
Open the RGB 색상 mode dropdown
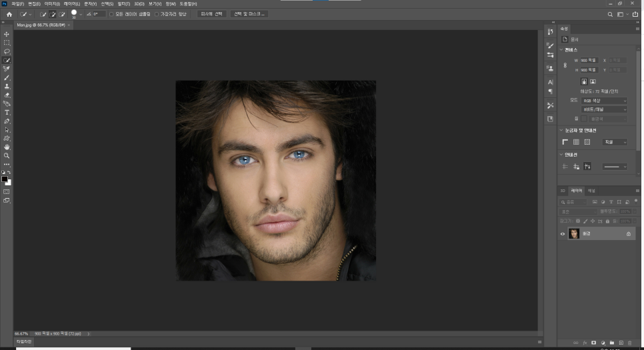(605, 101)
